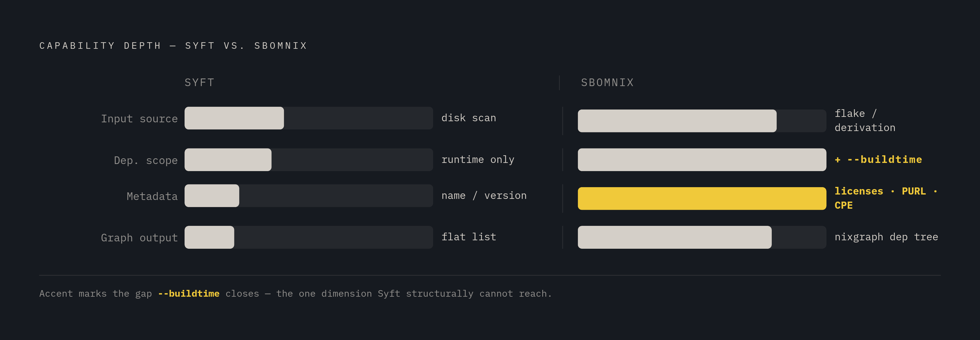Viewport: 980px width, 340px height.
Task: Click the 'Capability Depth — Syft vs. sbomnix' title
Action: coord(173,46)
